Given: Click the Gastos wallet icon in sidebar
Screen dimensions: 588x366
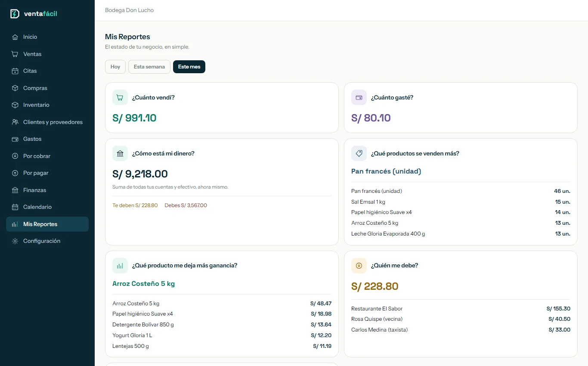Looking at the screenshot, I should pyautogui.click(x=15, y=139).
